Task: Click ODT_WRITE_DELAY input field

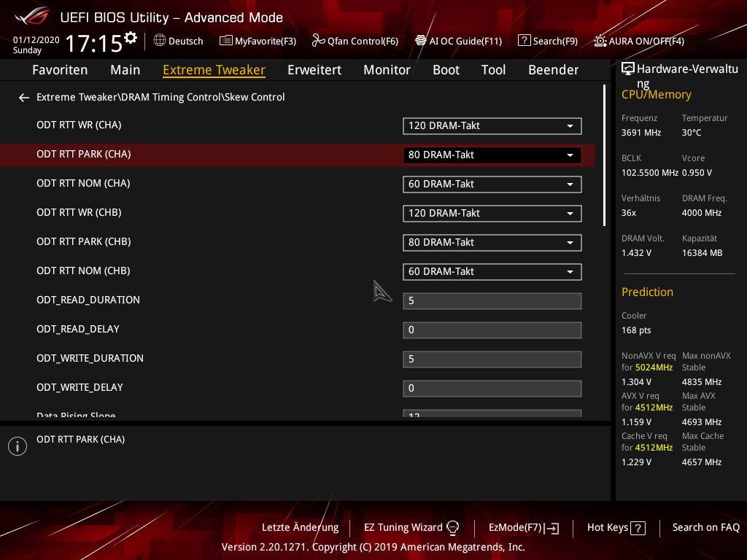Action: click(492, 388)
